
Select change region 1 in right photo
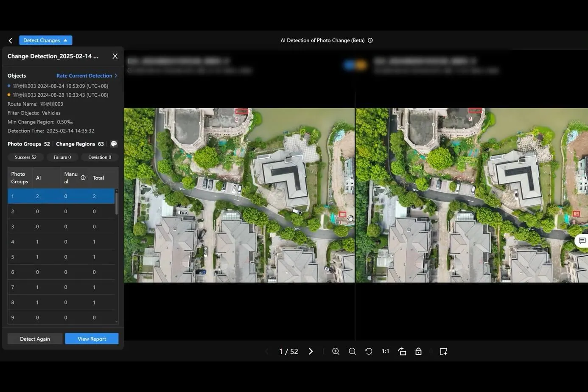click(x=576, y=213)
